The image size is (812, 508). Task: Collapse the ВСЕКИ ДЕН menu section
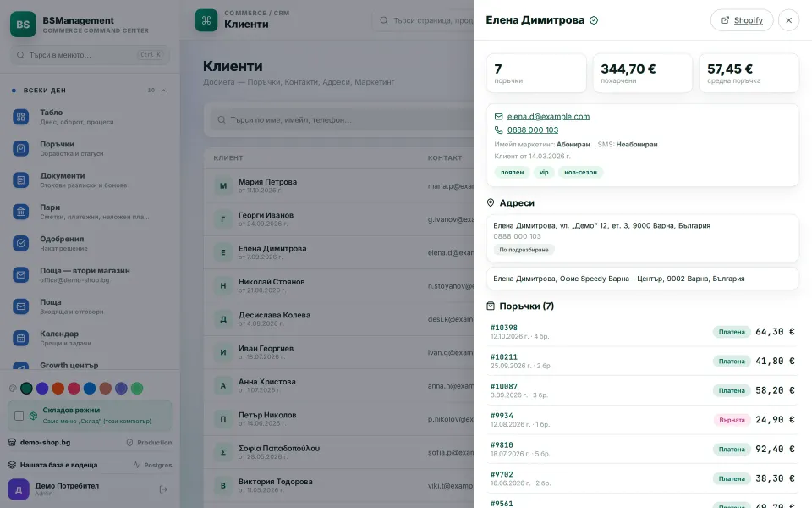tap(163, 91)
